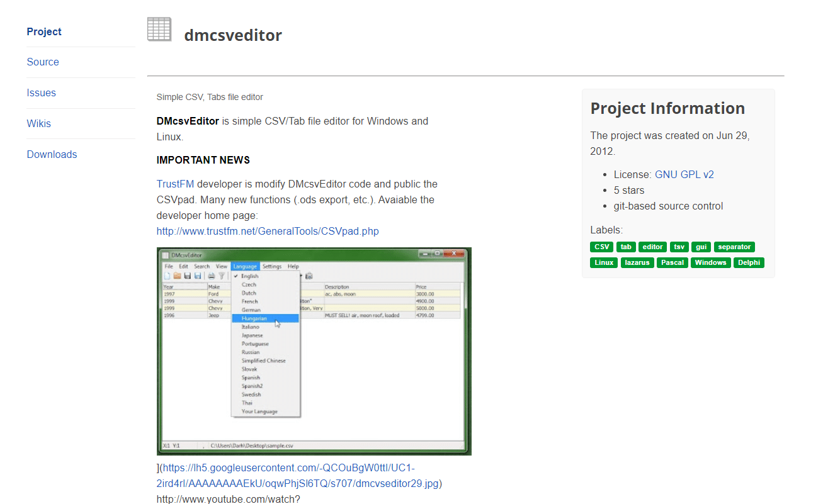Click the Open folder icon in the DMcsvEditor screenshot

pyautogui.click(x=177, y=276)
